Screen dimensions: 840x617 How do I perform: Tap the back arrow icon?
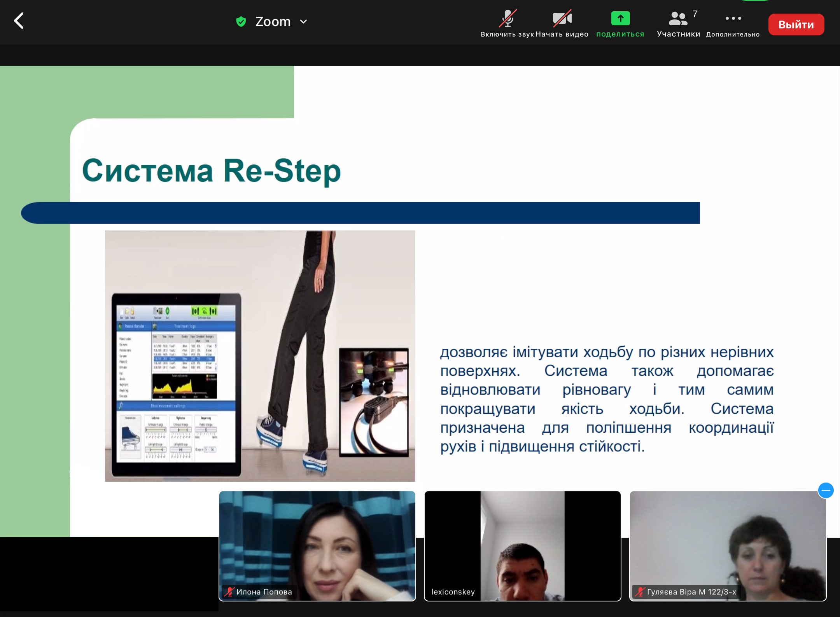(x=19, y=21)
